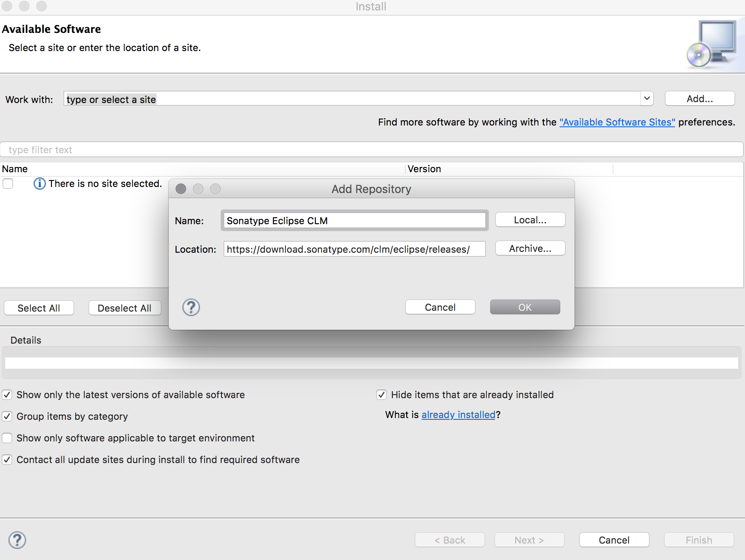The image size is (745, 560).
Task: Click the Deselect All button
Action: click(125, 308)
